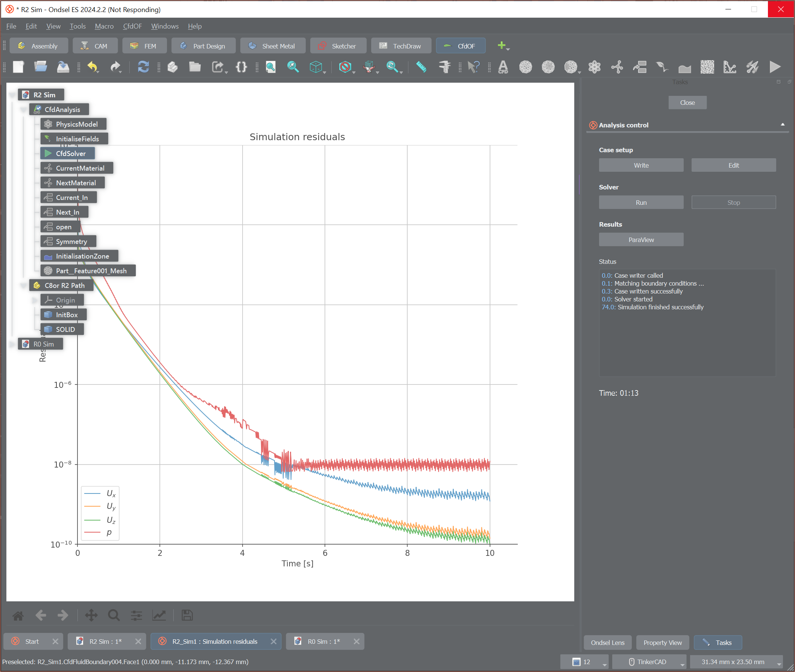Click the physics model atom icon
795x672 pixels.
coord(594,67)
